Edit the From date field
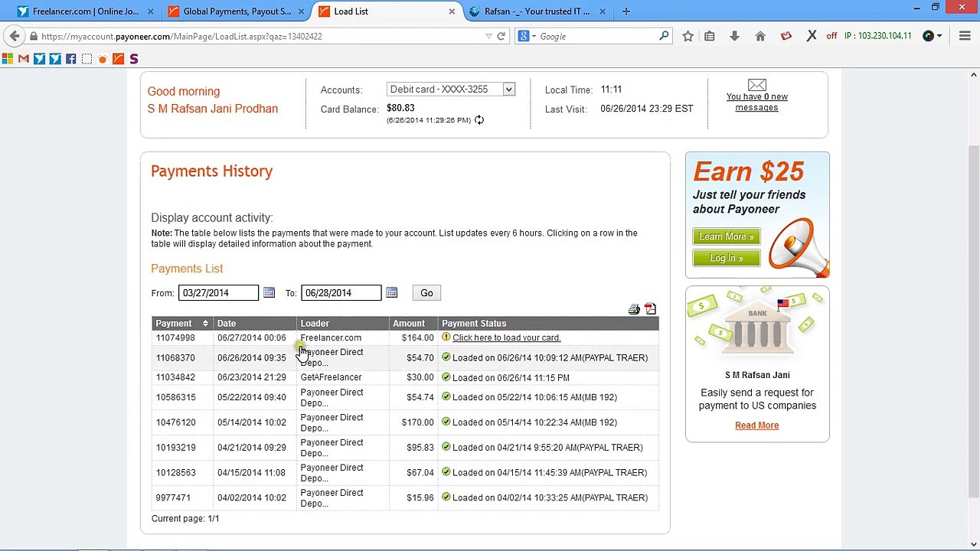This screenshot has height=551, width=980. (x=218, y=293)
